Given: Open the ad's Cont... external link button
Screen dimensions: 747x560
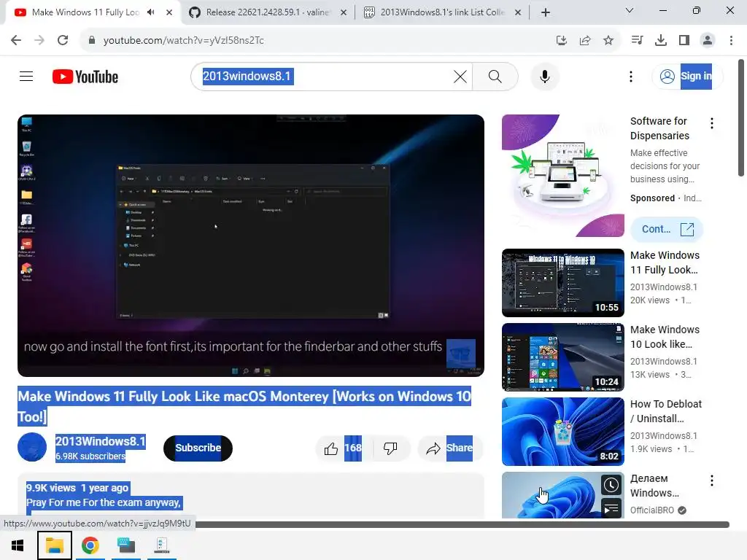Looking at the screenshot, I should tap(667, 230).
